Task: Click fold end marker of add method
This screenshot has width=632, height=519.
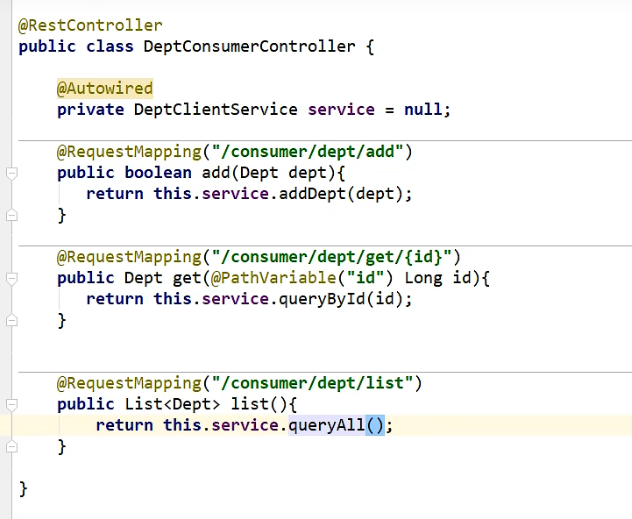Action: point(12,215)
